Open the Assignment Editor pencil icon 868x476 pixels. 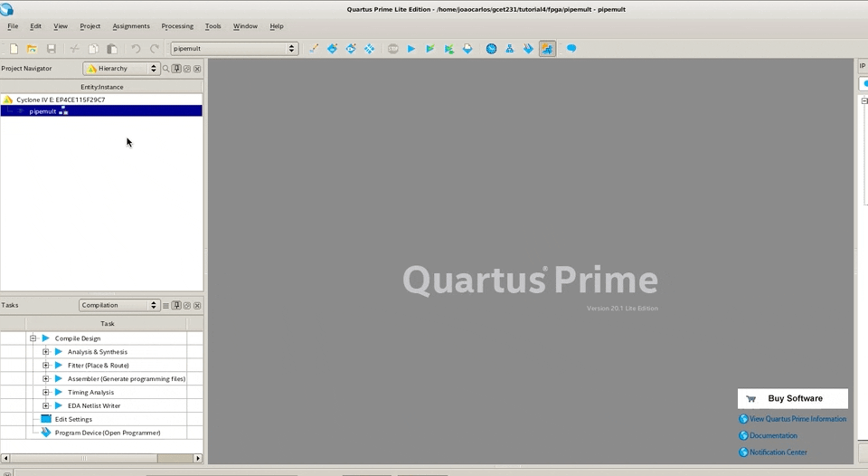(314, 49)
